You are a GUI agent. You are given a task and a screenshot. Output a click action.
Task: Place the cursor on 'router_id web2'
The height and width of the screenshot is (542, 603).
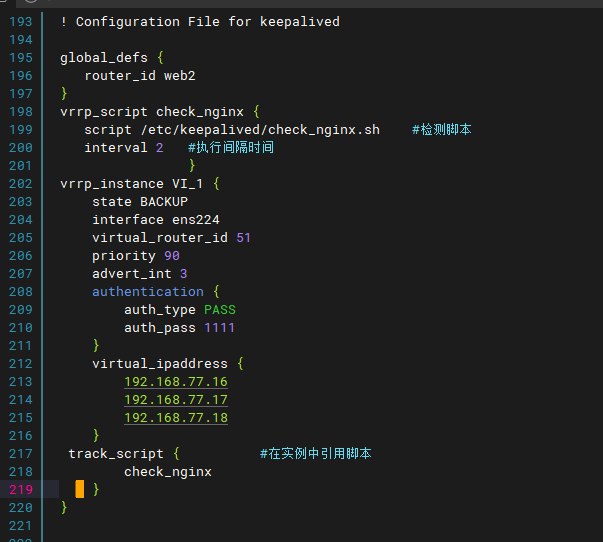(140, 76)
